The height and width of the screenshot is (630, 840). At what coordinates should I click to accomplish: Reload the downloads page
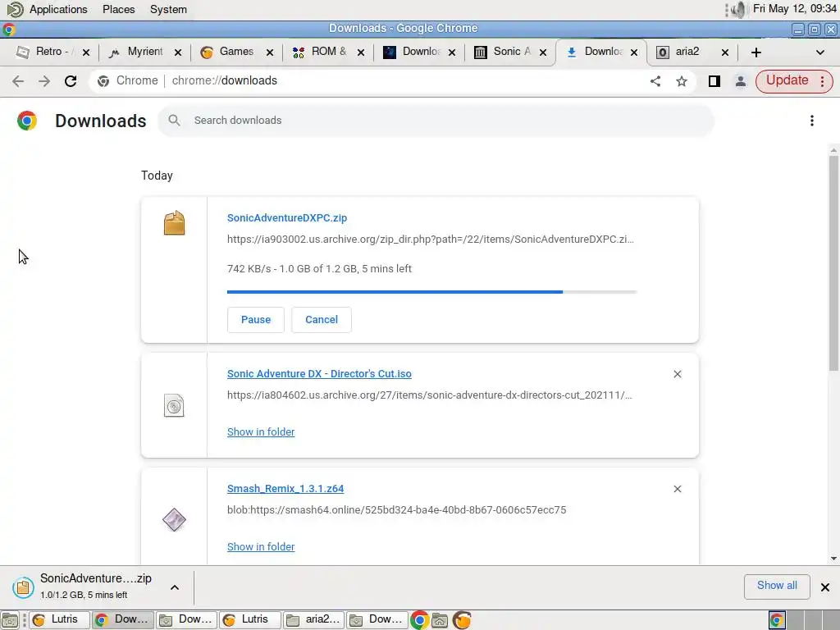(71, 81)
